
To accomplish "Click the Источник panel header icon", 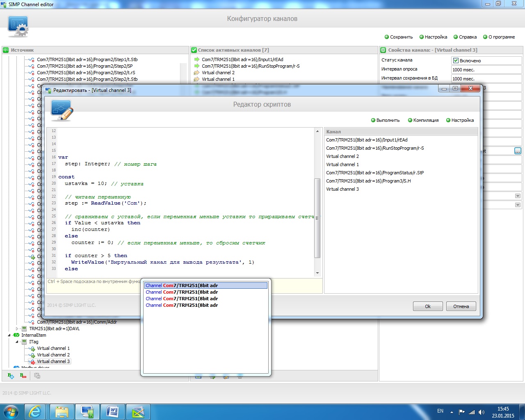I will pos(6,50).
